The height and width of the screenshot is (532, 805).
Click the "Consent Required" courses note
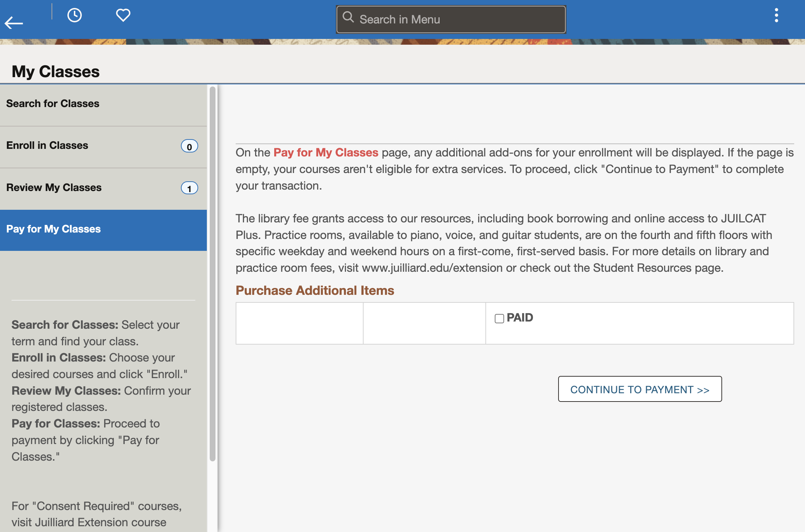click(97, 514)
